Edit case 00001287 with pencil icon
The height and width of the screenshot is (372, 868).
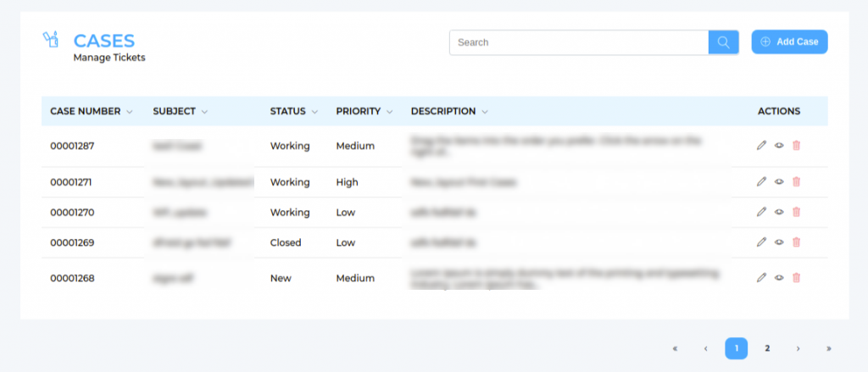[761, 146]
